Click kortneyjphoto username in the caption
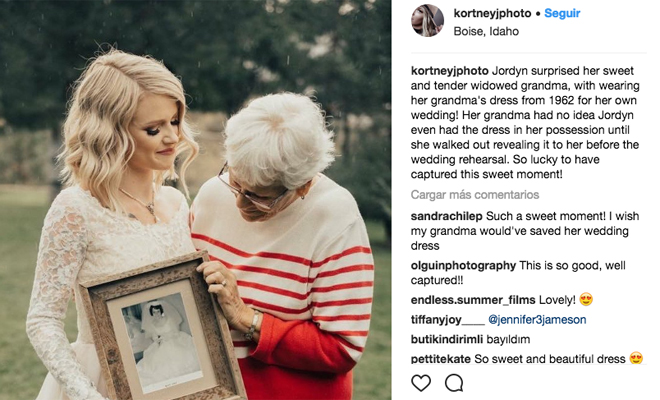 pyautogui.click(x=450, y=71)
